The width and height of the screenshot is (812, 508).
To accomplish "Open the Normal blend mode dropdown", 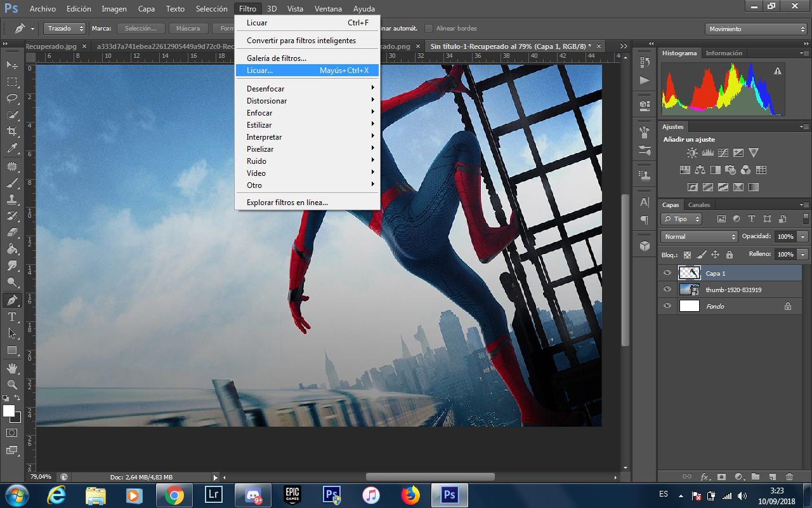I will point(698,236).
